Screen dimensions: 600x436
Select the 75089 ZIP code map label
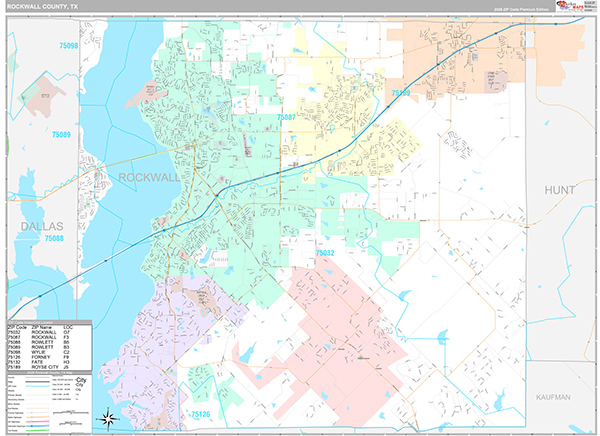61,134
